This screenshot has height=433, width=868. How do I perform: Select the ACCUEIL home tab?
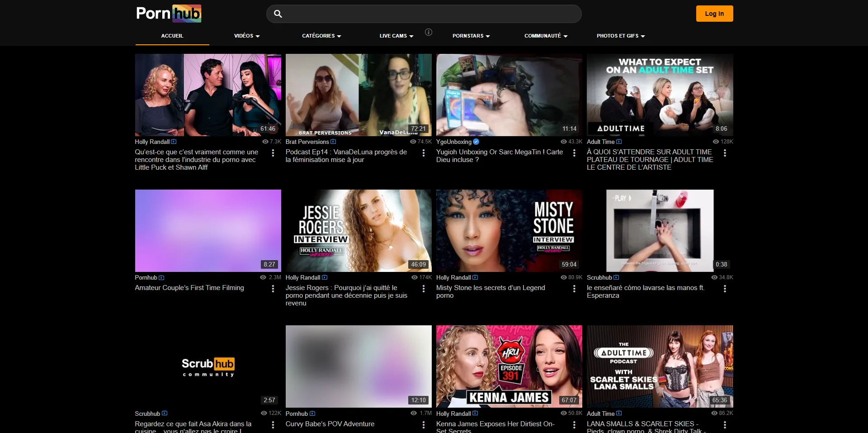(172, 36)
